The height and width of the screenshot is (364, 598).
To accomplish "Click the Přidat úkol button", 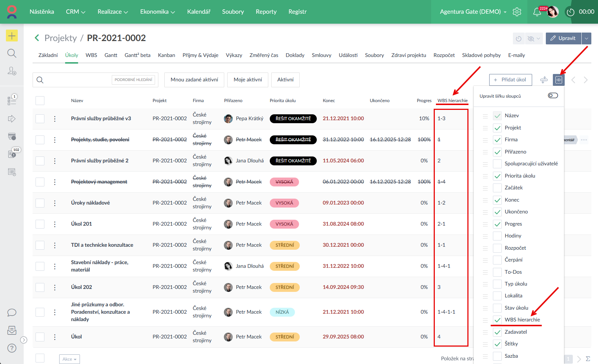I will pos(510,80).
